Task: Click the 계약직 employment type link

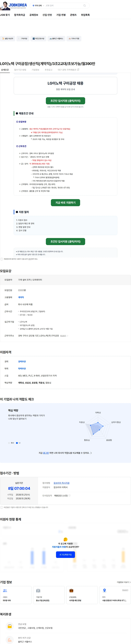Action: click(x=21, y=297)
